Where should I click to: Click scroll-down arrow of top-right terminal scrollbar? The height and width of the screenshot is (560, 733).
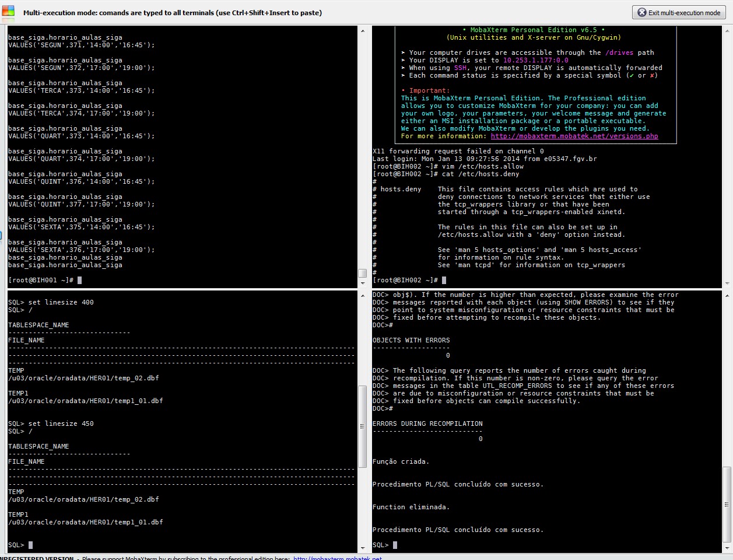728,283
